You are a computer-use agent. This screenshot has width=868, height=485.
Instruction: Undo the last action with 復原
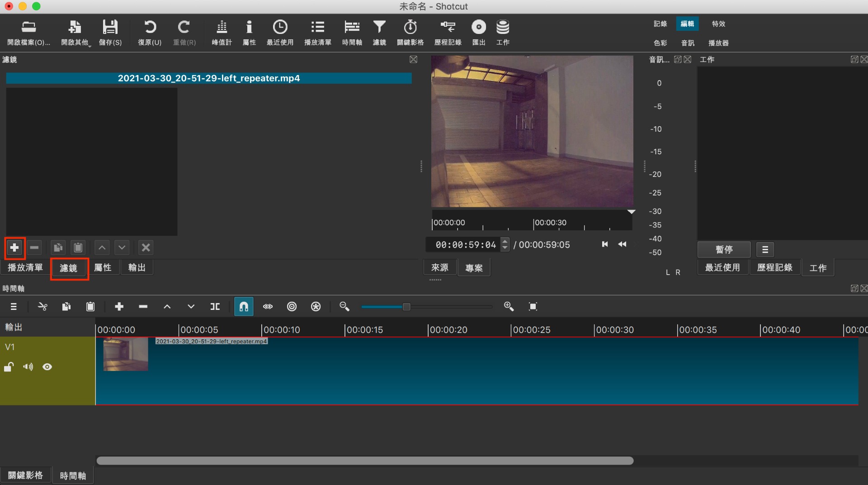click(x=150, y=33)
